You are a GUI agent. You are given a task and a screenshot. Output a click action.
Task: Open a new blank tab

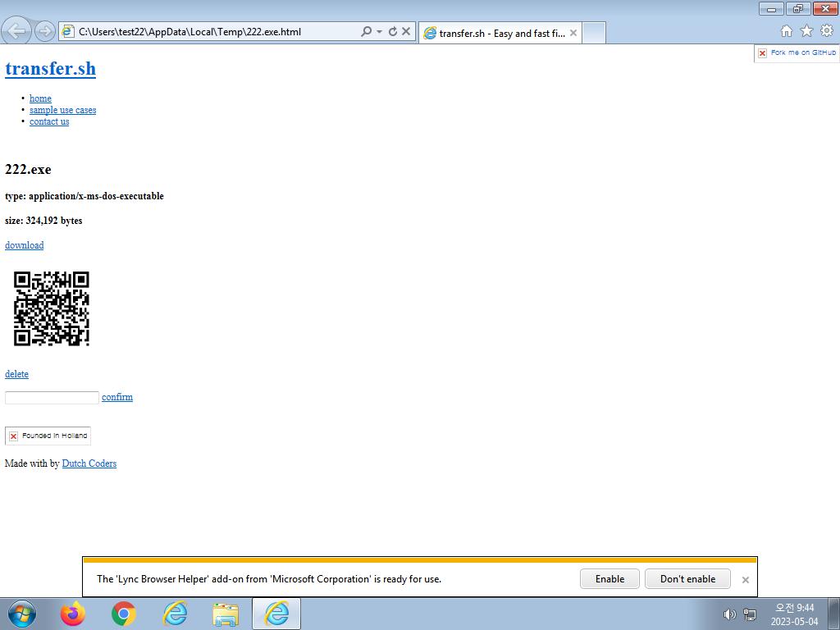(x=594, y=33)
